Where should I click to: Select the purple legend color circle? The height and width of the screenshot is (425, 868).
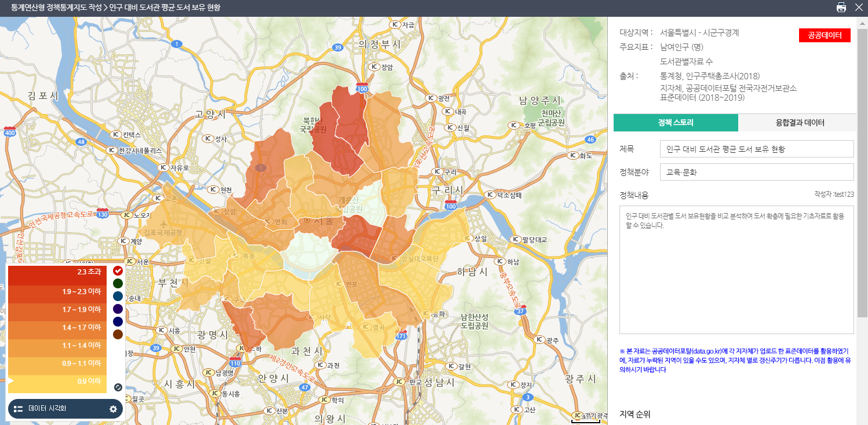pyautogui.click(x=118, y=309)
